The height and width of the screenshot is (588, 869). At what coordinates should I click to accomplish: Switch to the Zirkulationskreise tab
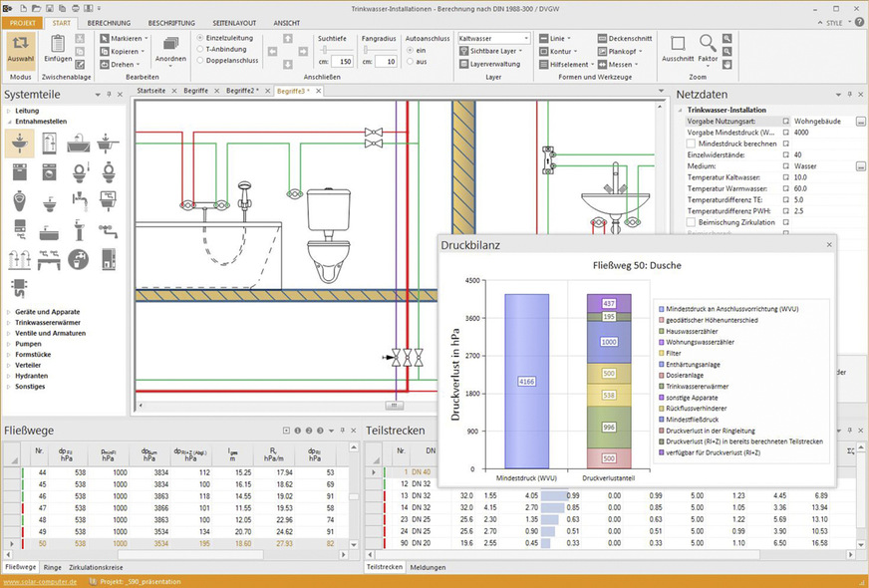[x=96, y=567]
